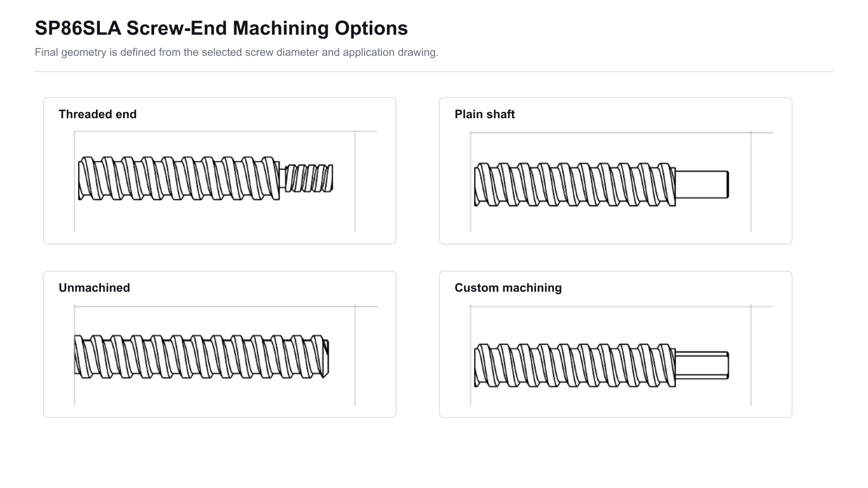Screen dimensions: 868x488
Task: Click the Plain shaft card title
Action: 484,114
